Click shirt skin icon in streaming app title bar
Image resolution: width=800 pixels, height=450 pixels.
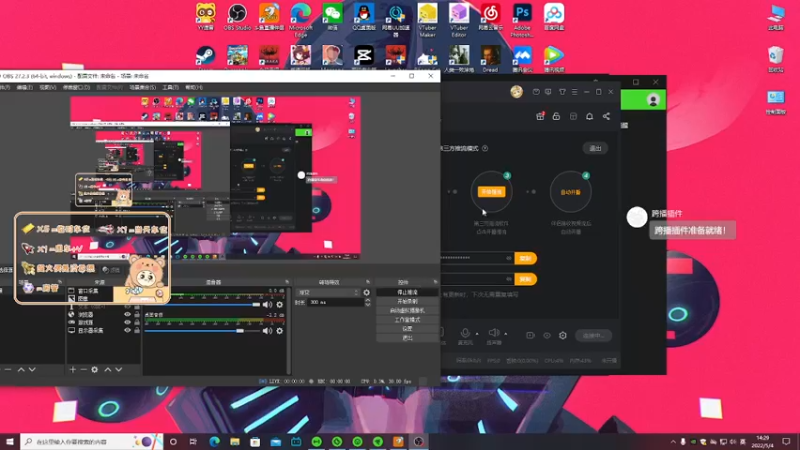(562, 92)
